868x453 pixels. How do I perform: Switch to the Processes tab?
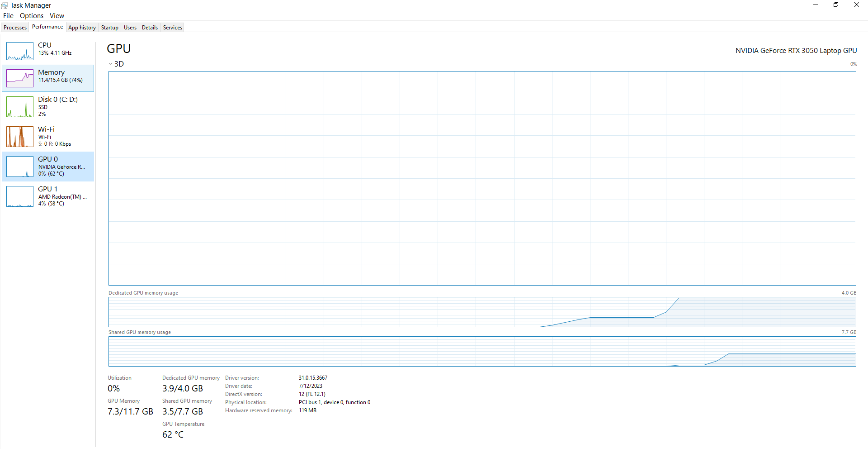[x=15, y=27]
